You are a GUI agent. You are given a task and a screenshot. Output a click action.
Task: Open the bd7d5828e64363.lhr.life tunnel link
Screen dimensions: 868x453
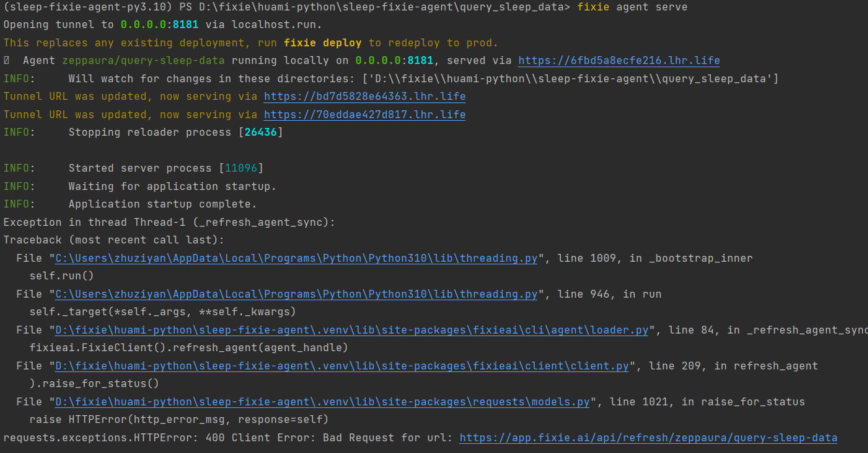coord(365,97)
